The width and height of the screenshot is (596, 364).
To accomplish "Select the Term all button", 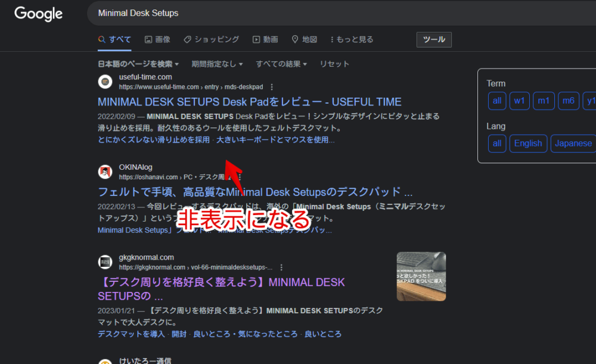I will [x=497, y=101].
